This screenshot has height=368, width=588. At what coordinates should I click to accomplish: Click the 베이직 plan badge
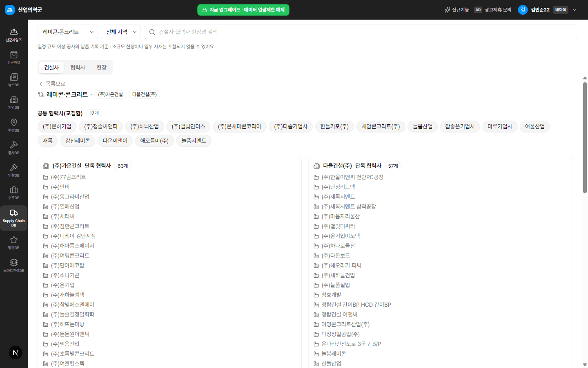561,10
